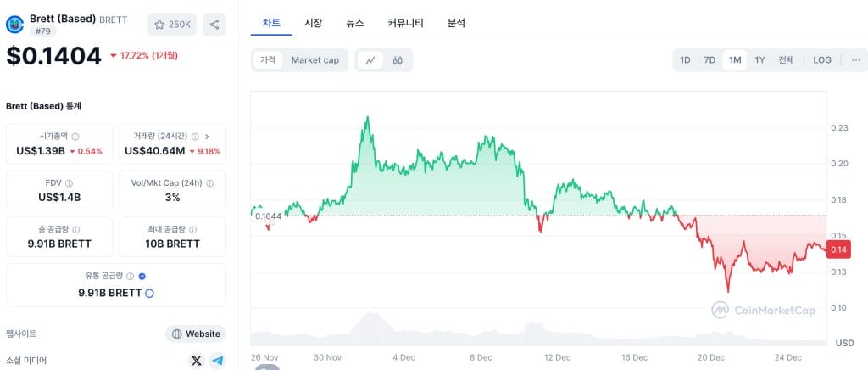
Task: Click the Brett coin logo icon
Action: tap(15, 25)
